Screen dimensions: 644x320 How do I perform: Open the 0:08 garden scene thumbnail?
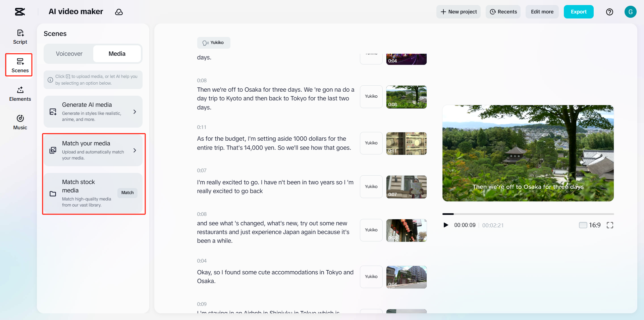407,97
